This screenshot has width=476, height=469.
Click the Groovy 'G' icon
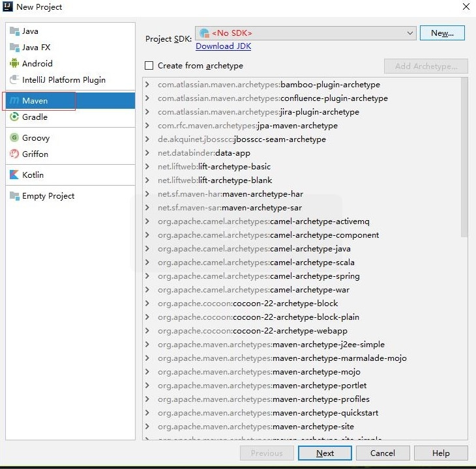point(14,137)
